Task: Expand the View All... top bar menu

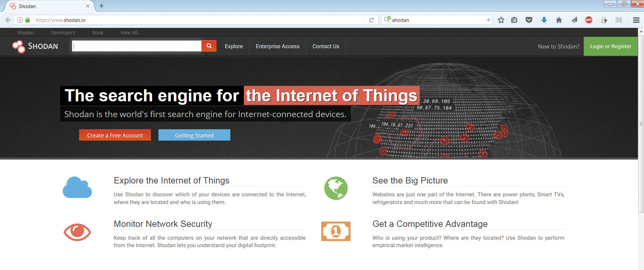Action: (130, 33)
